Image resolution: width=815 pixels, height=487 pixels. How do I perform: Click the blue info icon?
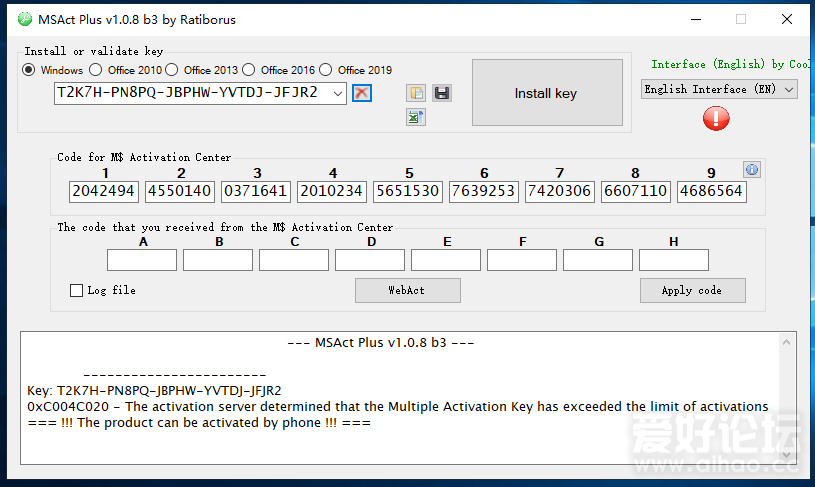[752, 169]
